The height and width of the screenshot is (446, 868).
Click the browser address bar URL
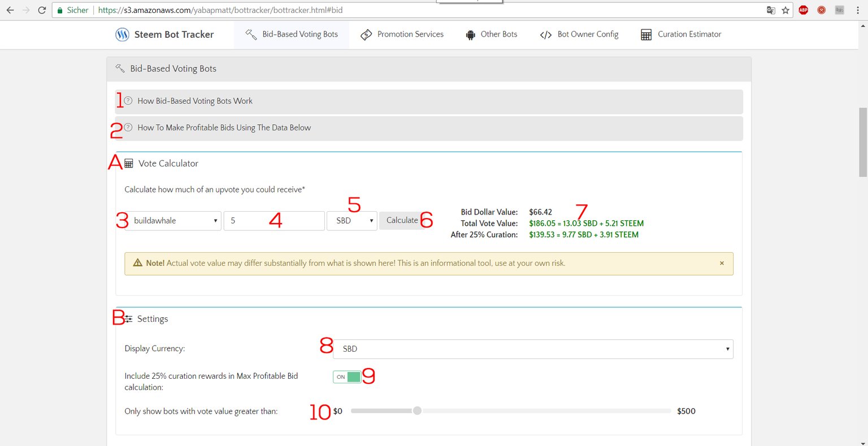click(x=220, y=10)
